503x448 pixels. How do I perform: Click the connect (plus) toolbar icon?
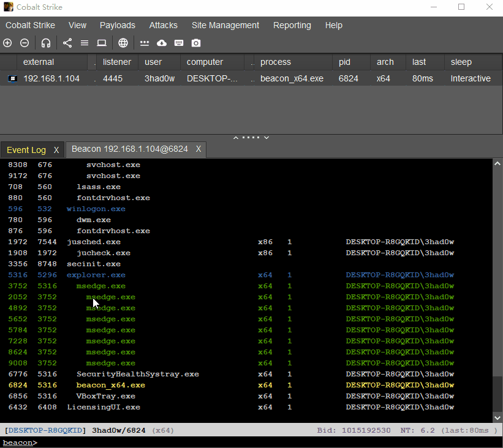coord(7,43)
